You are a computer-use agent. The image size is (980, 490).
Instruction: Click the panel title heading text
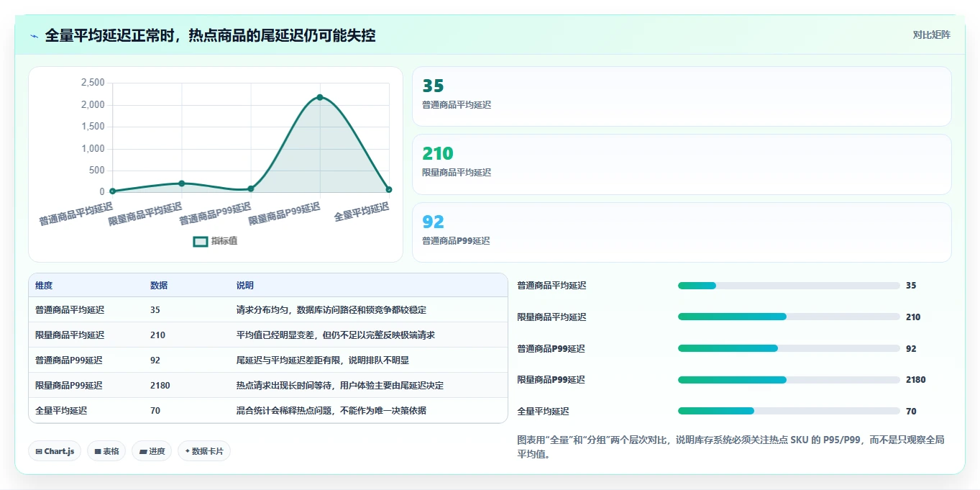point(210,35)
